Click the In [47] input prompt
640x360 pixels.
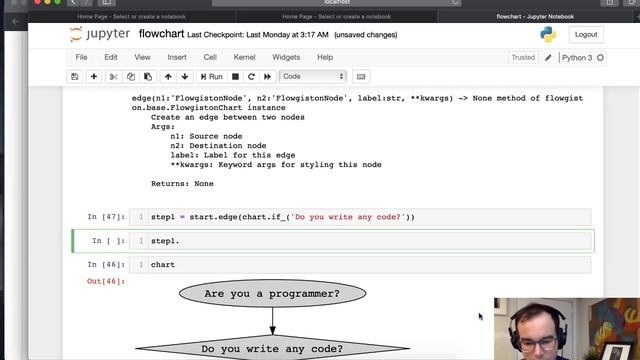106,217
